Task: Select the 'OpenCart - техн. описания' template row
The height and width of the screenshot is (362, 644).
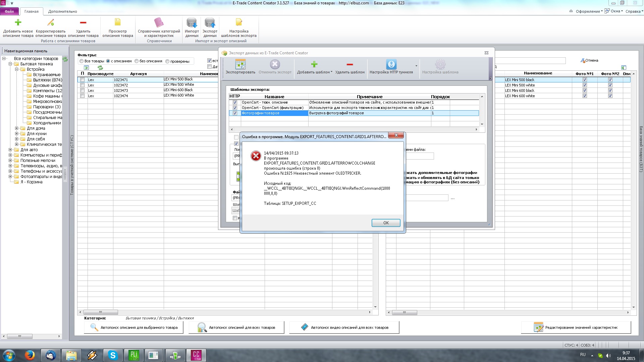Action: click(354, 103)
